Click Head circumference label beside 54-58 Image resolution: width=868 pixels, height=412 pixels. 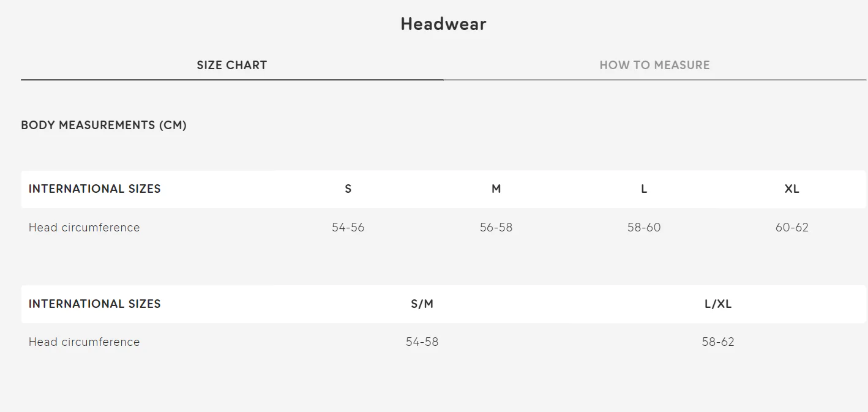(x=84, y=342)
